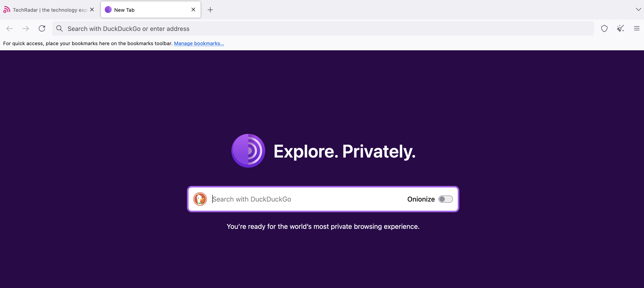Click the Tor Browser onion logo
644x288 pixels.
[x=248, y=151]
